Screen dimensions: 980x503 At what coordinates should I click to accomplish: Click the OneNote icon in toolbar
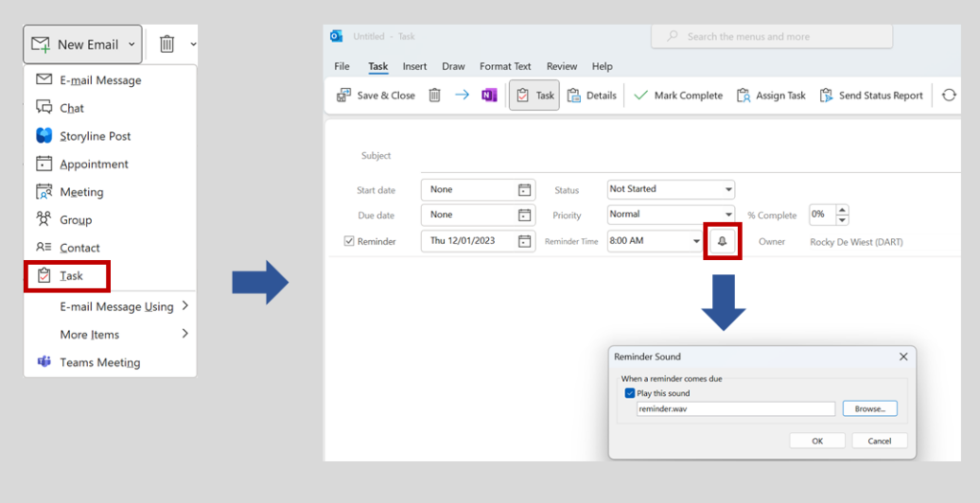[489, 96]
